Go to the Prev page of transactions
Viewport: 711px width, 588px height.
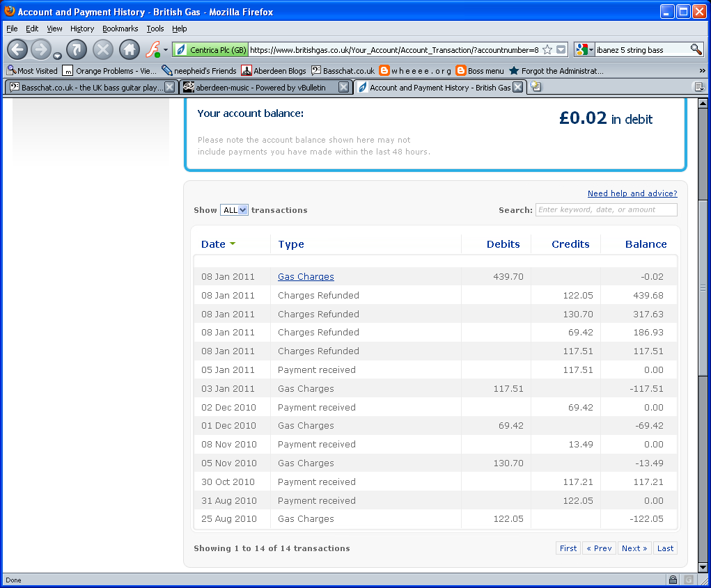point(599,548)
